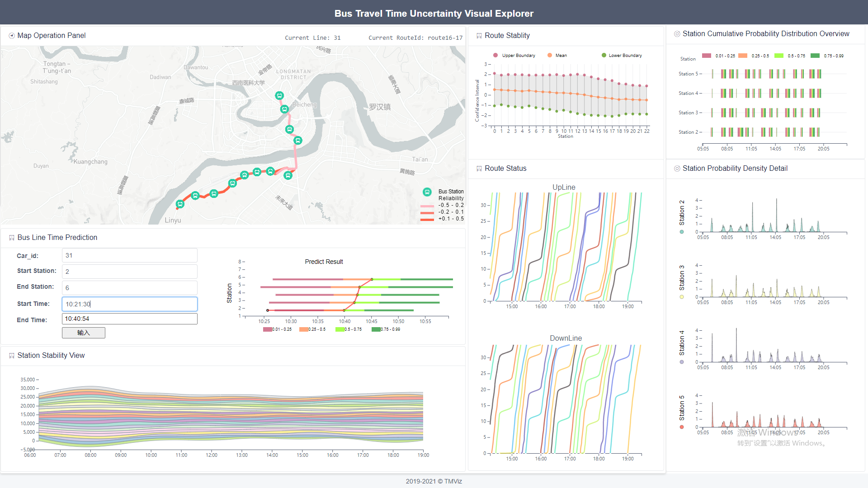Click the 0.75 - 0.99 green legend swatch in overview
868x488 pixels.
(x=815, y=56)
